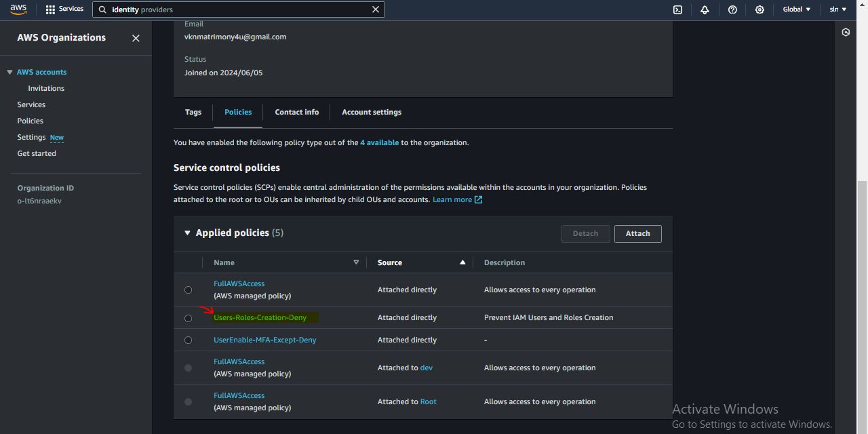Image resolution: width=868 pixels, height=434 pixels.
Task: Clear the search box with X icon
Action: pos(376,9)
